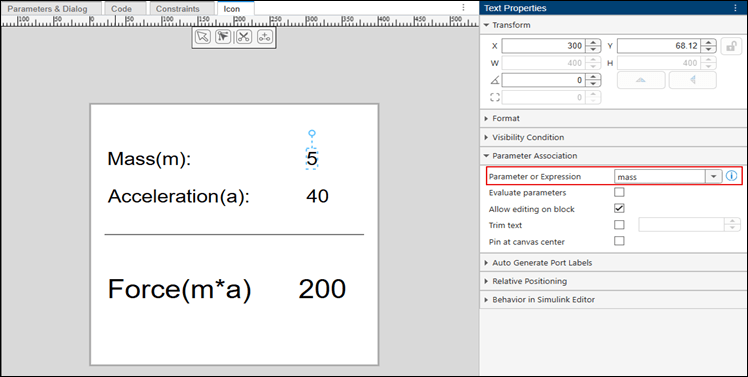Viewport: 748px width, 377px height.
Task: Switch to the Parameters & Dialog tab
Action: click(x=48, y=9)
